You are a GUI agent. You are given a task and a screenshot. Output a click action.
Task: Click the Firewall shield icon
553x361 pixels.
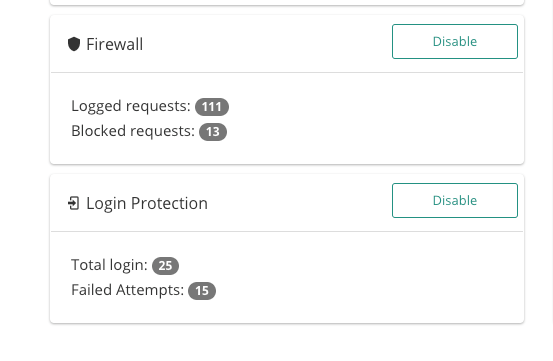pos(74,44)
